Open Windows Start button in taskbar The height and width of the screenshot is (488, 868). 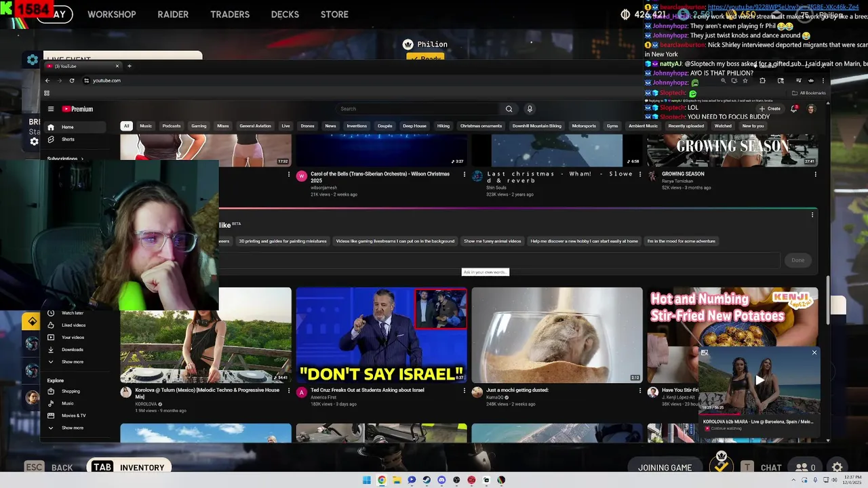tap(367, 480)
